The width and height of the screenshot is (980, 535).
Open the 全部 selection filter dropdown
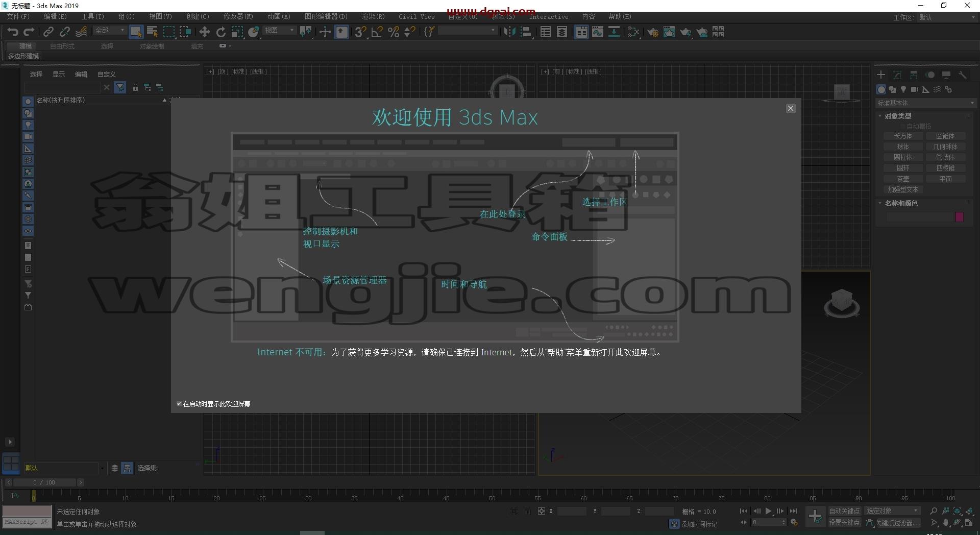coord(110,31)
